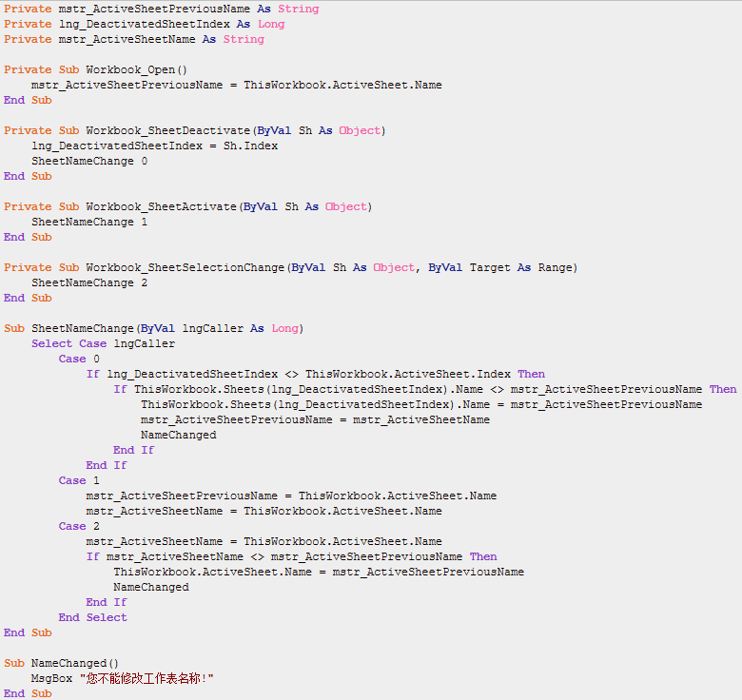Click the Sub NameChanged() header
This screenshot has height=700, width=742.
tap(61, 663)
